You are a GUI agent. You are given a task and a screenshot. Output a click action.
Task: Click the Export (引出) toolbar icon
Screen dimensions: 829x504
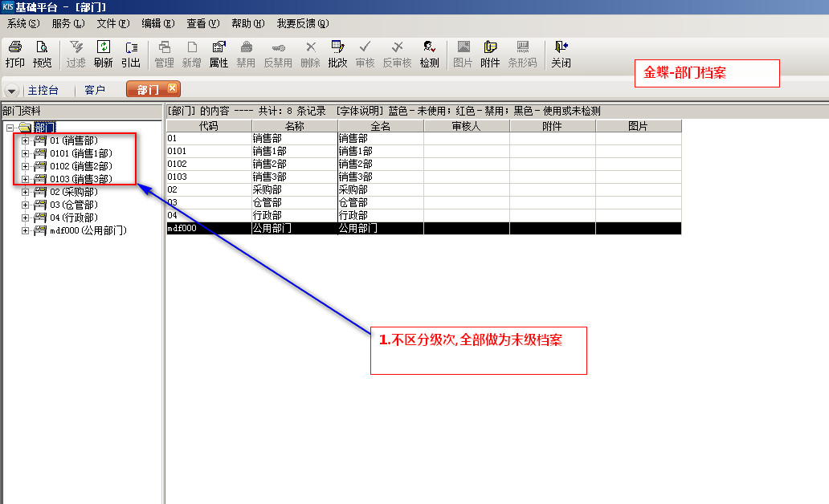131,54
